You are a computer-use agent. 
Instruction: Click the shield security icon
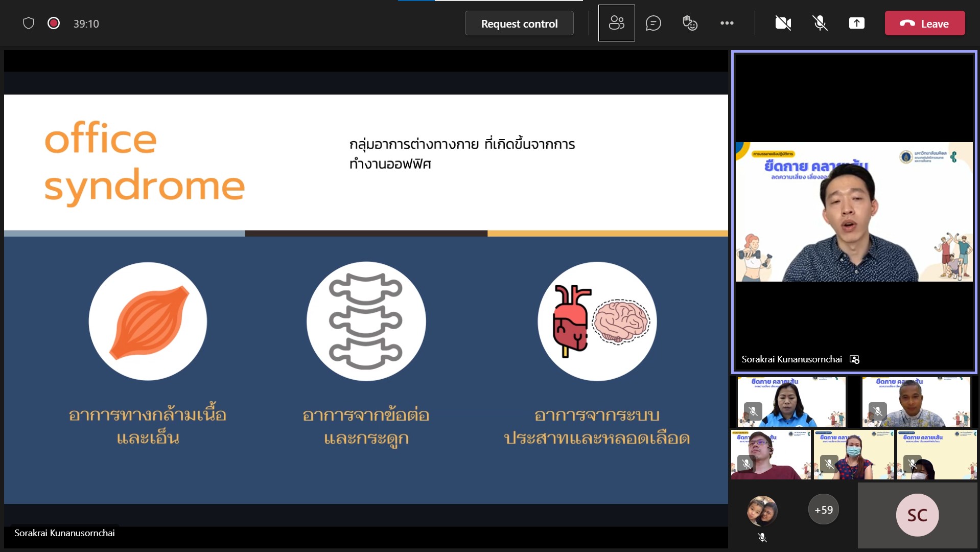tap(29, 24)
